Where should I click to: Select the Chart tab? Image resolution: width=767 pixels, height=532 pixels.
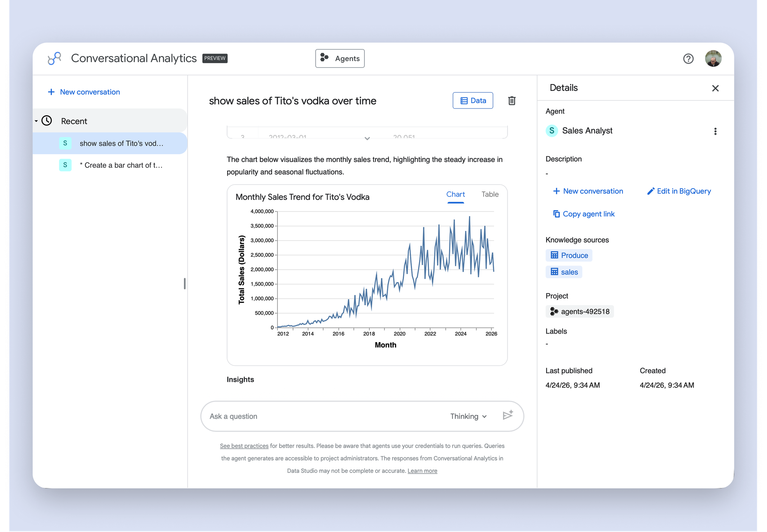pos(455,194)
